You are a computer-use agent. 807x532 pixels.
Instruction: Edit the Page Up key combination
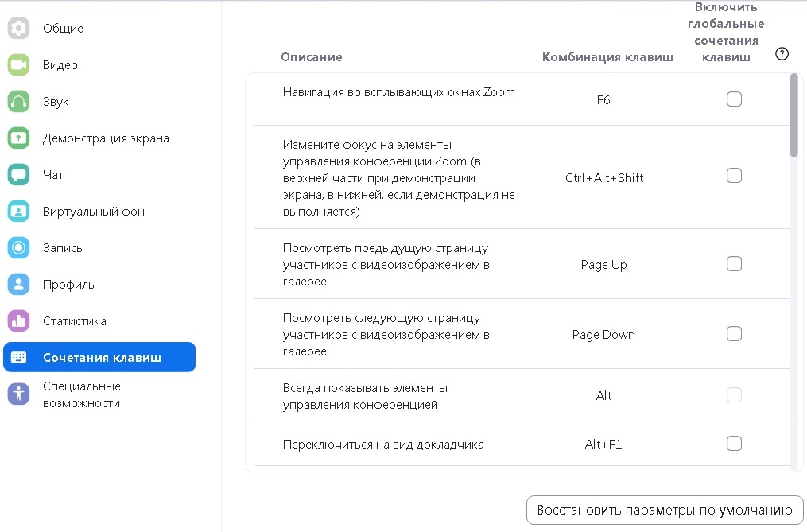(x=603, y=265)
